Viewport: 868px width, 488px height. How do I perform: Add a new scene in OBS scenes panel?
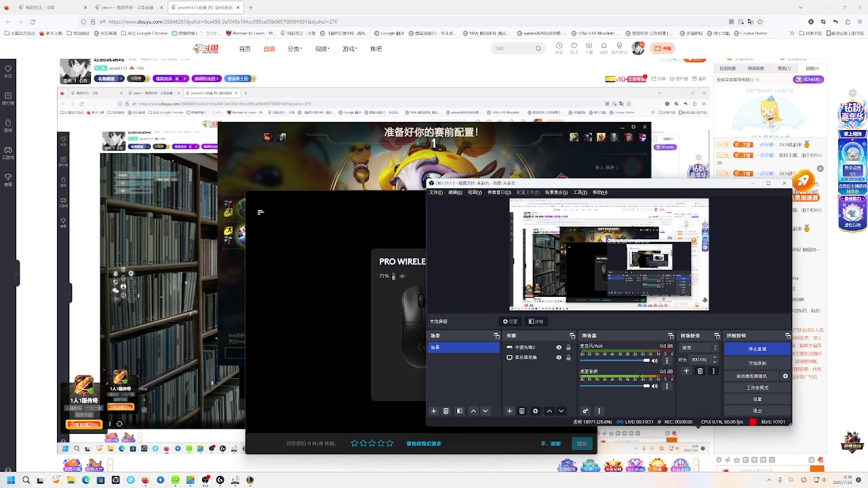pos(434,411)
